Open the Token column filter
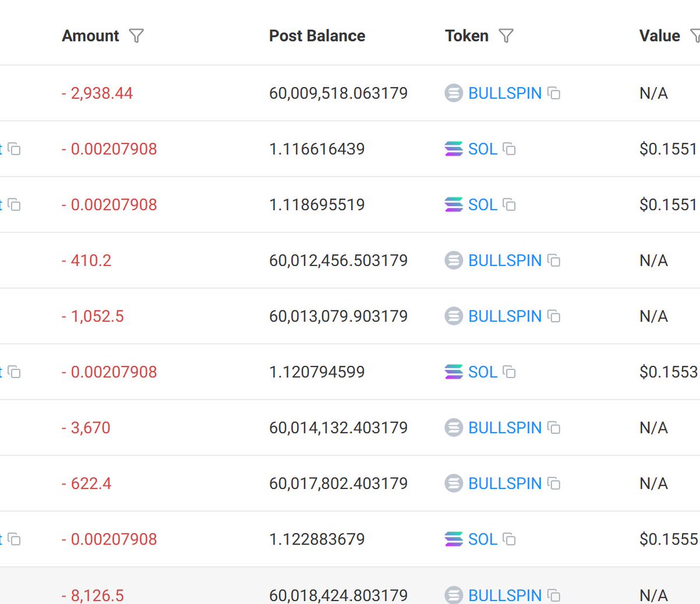The height and width of the screenshot is (604, 700). tap(506, 36)
